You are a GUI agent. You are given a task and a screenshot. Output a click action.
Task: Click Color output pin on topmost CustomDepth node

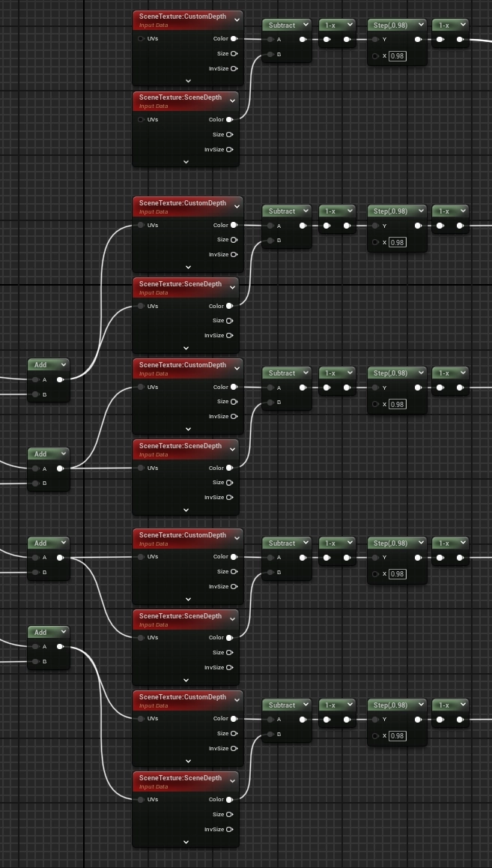click(234, 39)
